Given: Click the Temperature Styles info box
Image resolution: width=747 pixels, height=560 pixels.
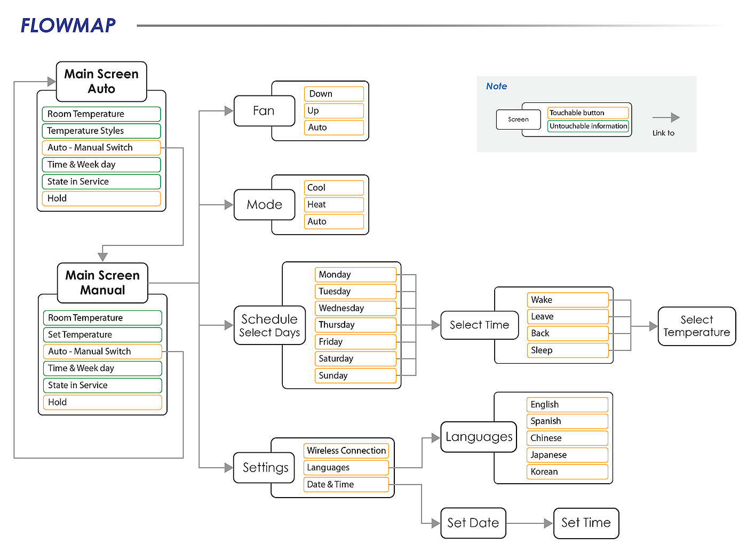Looking at the screenshot, I should tap(101, 131).
